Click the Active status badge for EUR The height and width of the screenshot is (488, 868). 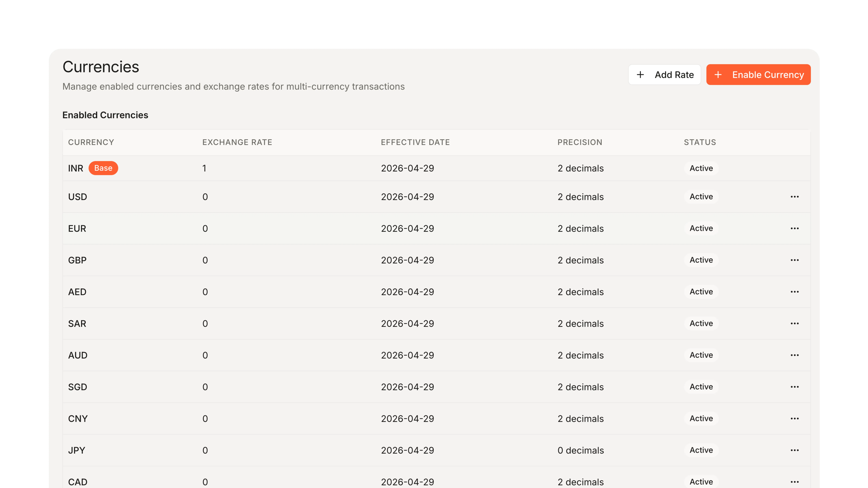[x=701, y=228]
